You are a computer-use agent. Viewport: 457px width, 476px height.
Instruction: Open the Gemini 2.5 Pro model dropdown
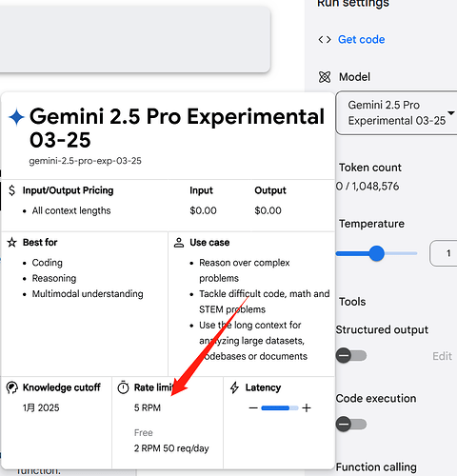point(396,113)
